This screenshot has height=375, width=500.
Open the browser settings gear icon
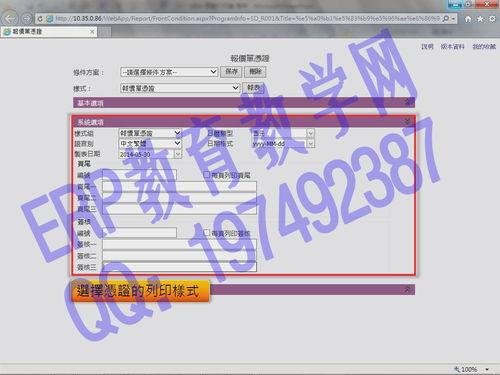point(492,19)
